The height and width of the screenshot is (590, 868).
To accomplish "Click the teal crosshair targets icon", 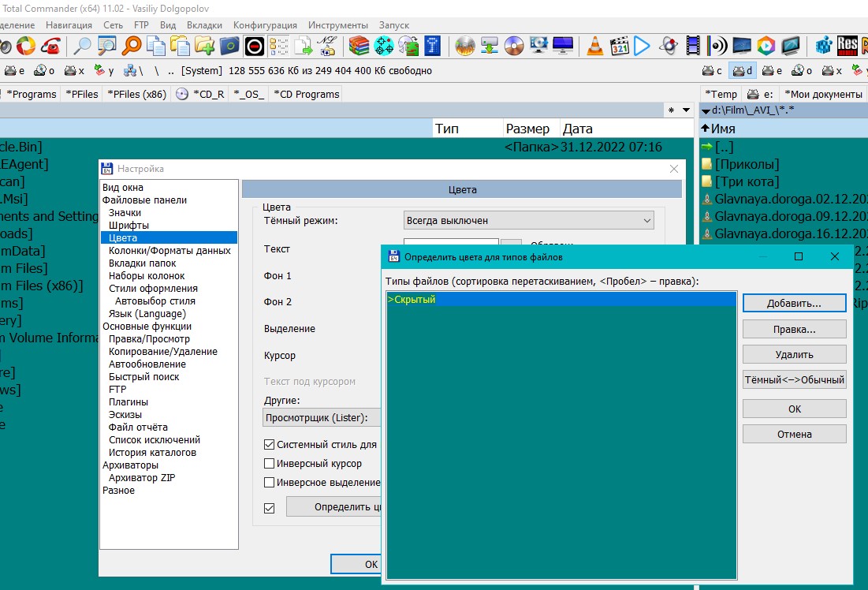I will point(383,46).
